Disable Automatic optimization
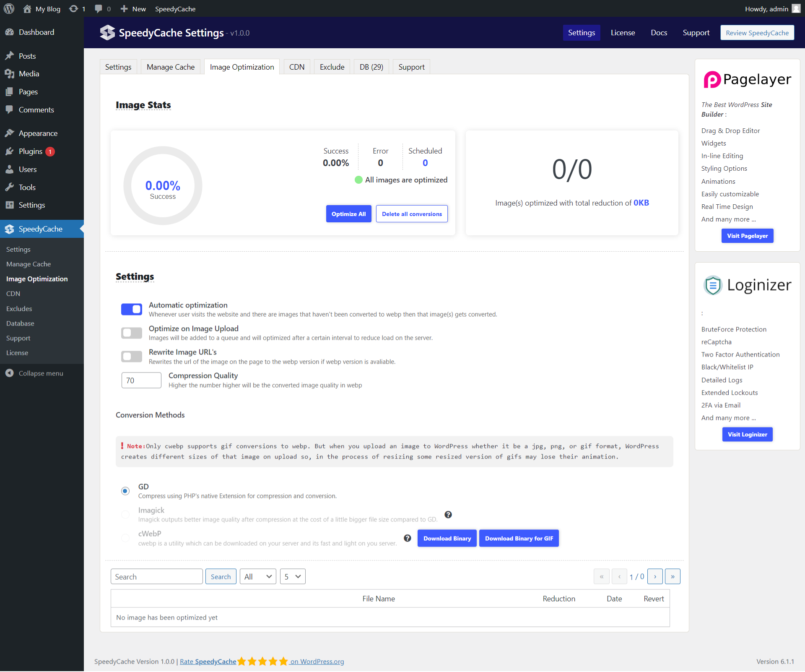805x672 pixels. coord(131,309)
